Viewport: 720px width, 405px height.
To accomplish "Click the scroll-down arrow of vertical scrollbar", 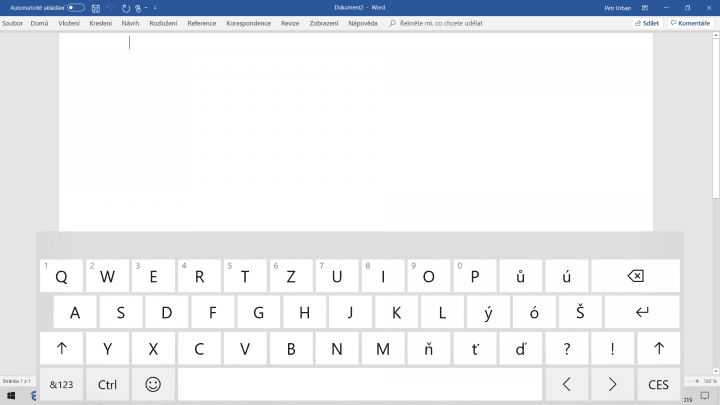I will [x=716, y=371].
